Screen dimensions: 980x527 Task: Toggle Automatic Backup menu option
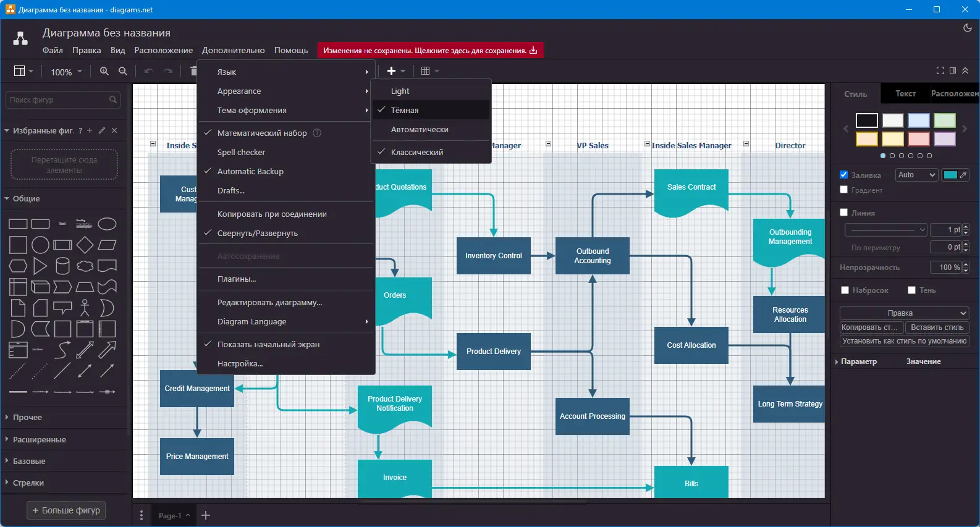[x=286, y=171]
